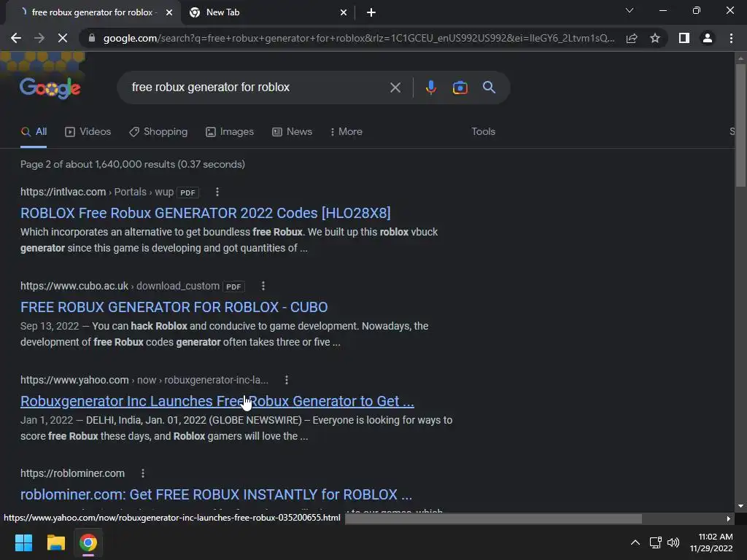
Task: Open the Windows Start menu
Action: click(x=23, y=542)
